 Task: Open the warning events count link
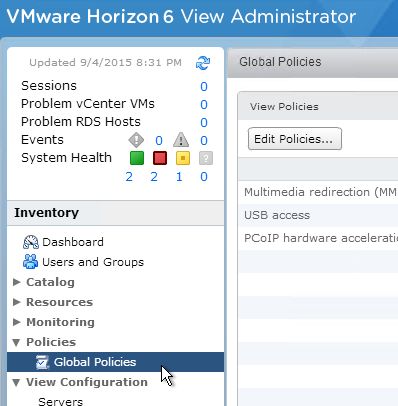[204, 141]
